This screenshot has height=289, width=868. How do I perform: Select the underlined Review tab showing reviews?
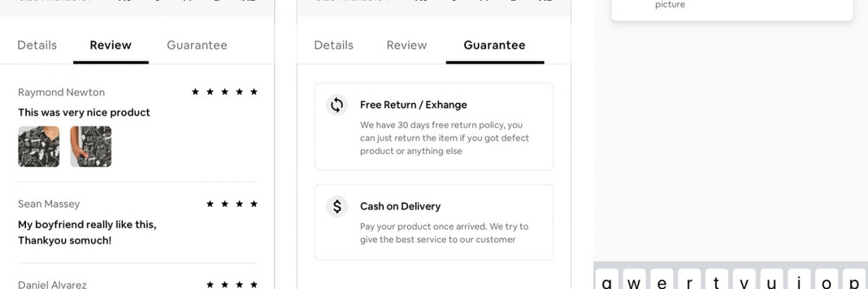click(x=111, y=45)
